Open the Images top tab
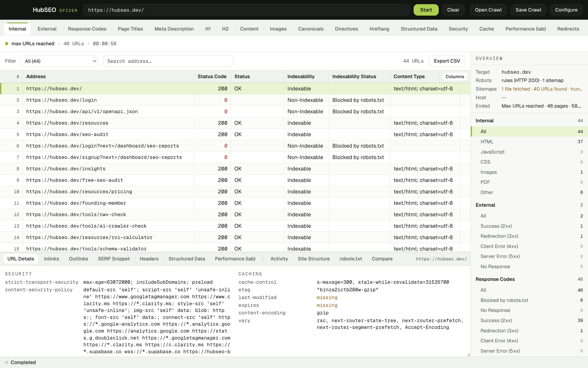 [x=278, y=29]
